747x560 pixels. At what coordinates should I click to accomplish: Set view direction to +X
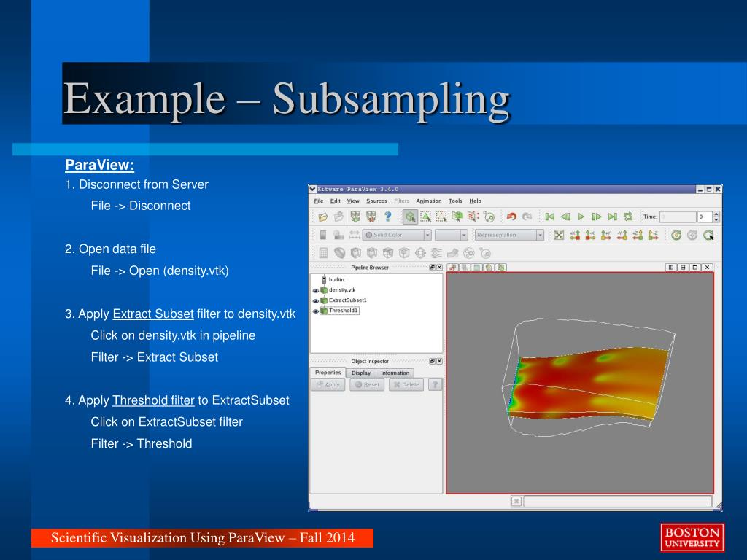[x=575, y=235]
